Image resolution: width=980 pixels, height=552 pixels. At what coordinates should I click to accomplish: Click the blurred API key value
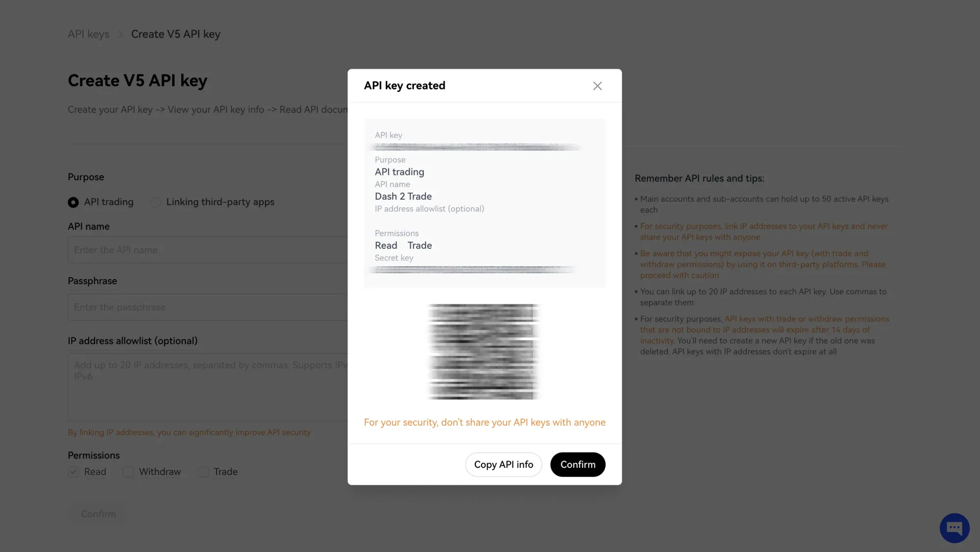[475, 147]
